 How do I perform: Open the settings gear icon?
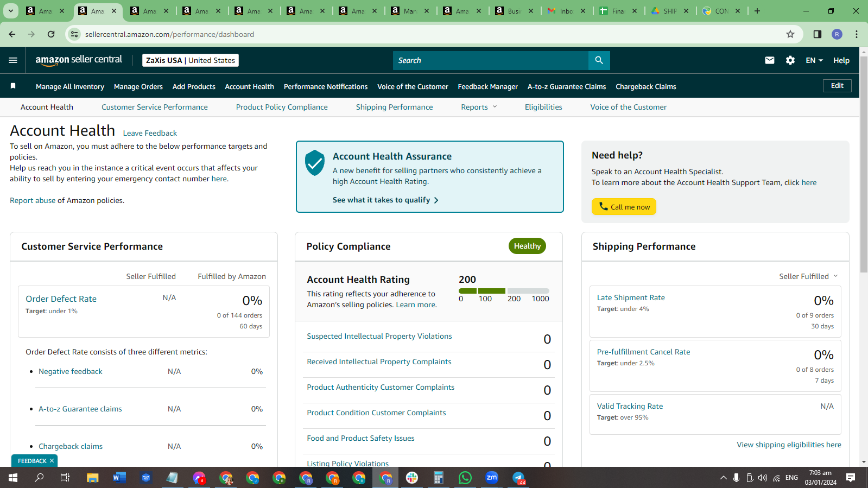point(790,60)
